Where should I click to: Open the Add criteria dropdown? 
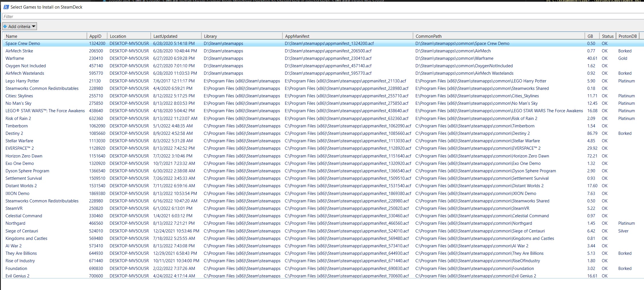tap(20, 26)
